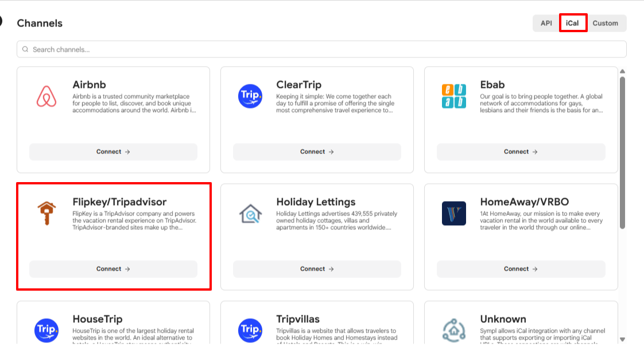Click the HomeAway/VRBO logo icon

coord(454,213)
